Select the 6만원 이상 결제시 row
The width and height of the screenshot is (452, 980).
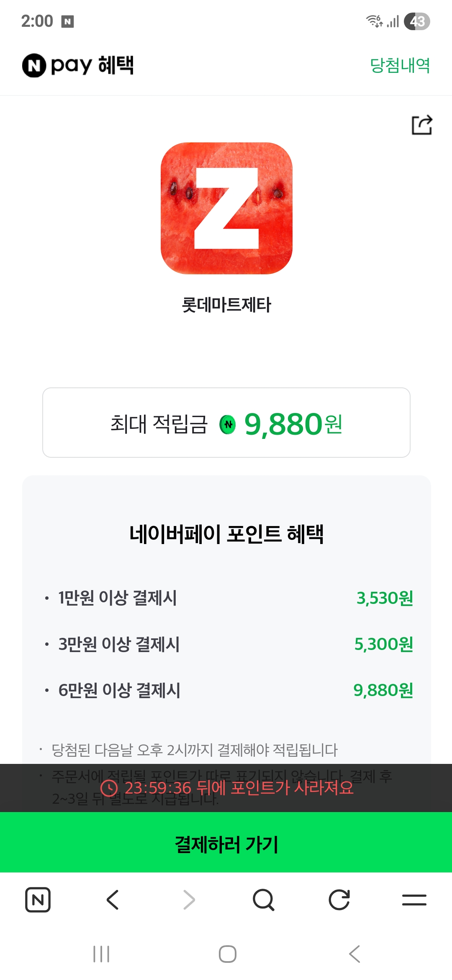click(226, 690)
